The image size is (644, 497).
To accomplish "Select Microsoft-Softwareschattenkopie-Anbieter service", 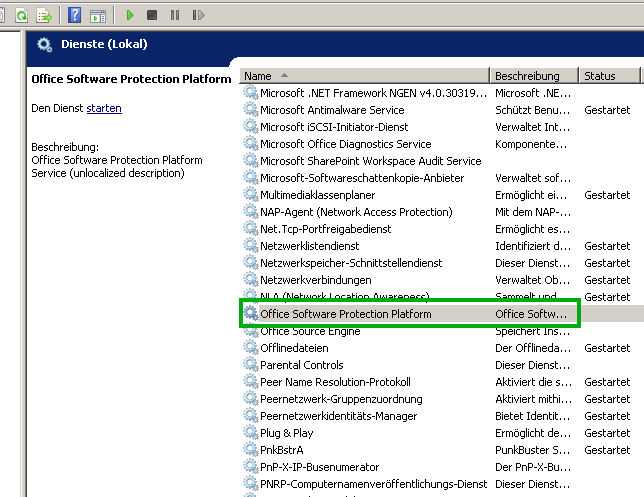I will point(362,178).
